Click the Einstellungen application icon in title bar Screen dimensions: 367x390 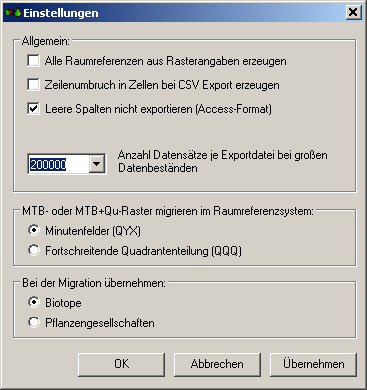tap(13, 13)
